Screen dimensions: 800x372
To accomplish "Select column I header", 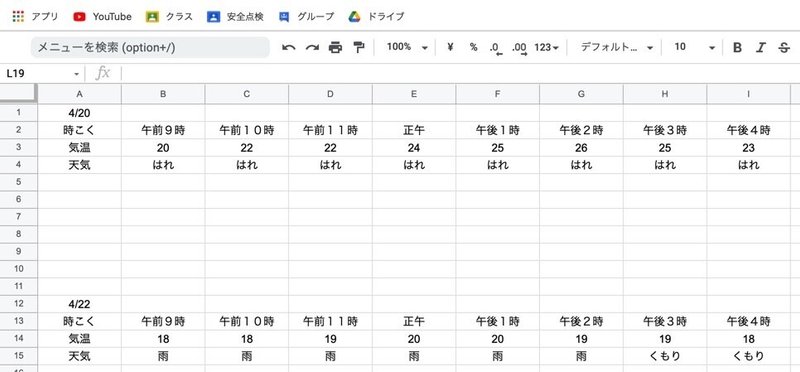I will click(748, 94).
